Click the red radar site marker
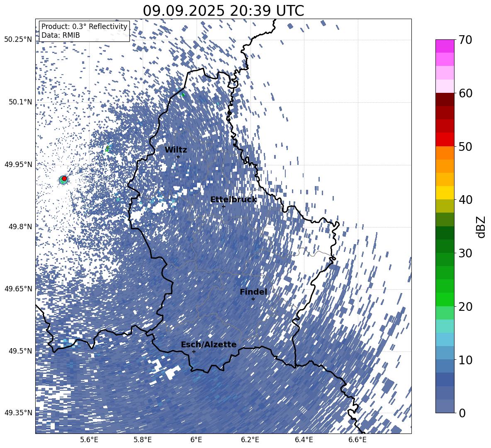The height and width of the screenshot is (448, 491). [x=64, y=178]
